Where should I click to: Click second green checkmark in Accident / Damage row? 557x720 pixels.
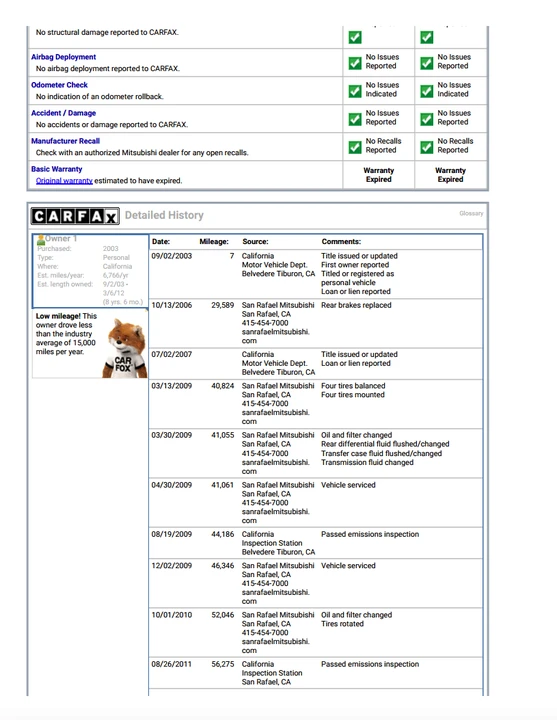pos(427,119)
